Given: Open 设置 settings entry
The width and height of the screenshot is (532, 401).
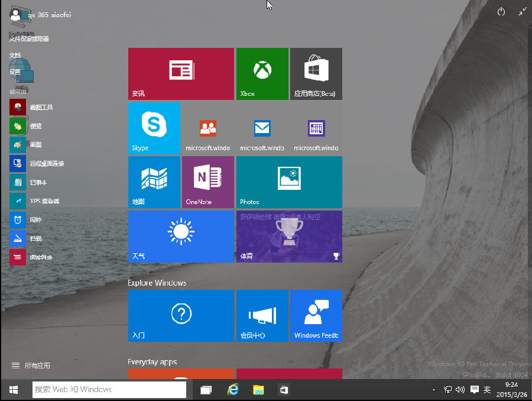Looking at the screenshot, I should 15,72.
